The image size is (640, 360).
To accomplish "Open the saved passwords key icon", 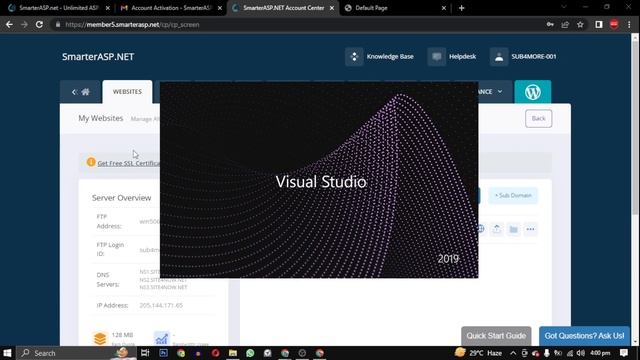I will tap(550, 24).
